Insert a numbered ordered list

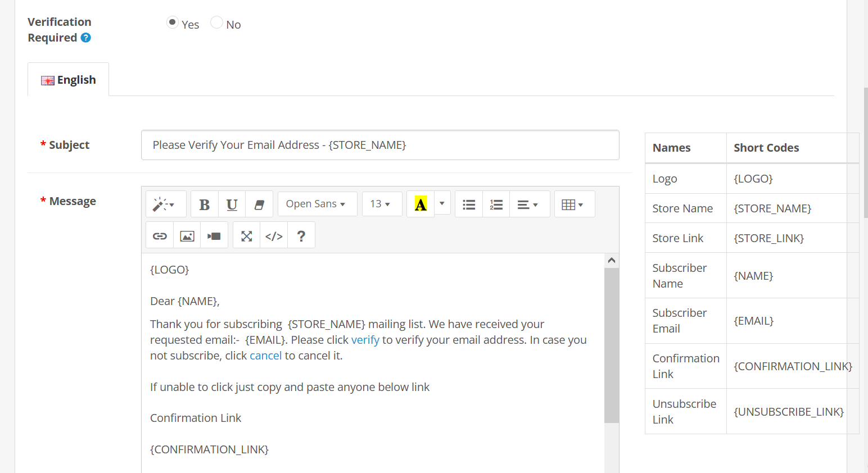click(x=496, y=204)
